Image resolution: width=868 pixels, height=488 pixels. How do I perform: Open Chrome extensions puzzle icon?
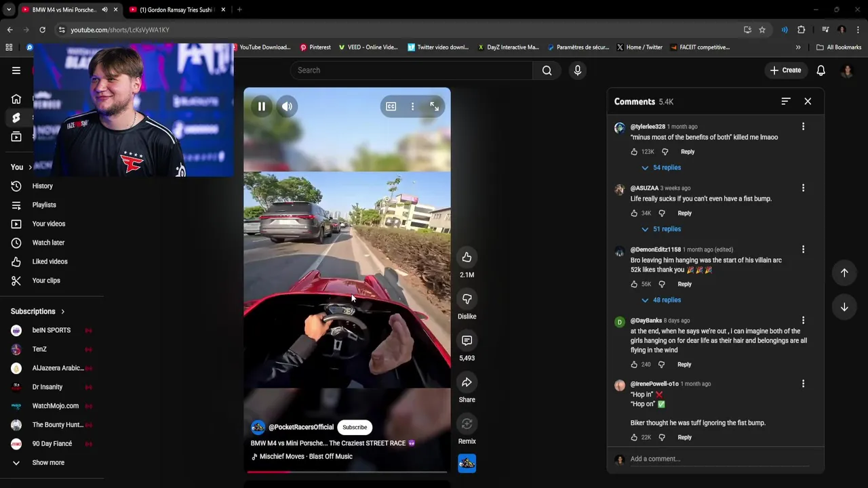point(801,30)
